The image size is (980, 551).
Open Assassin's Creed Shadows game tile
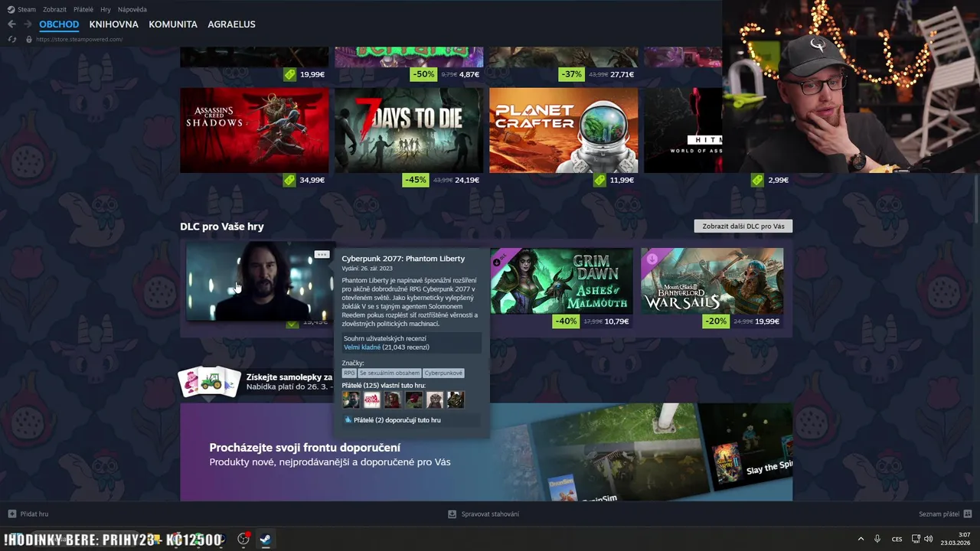click(x=254, y=130)
